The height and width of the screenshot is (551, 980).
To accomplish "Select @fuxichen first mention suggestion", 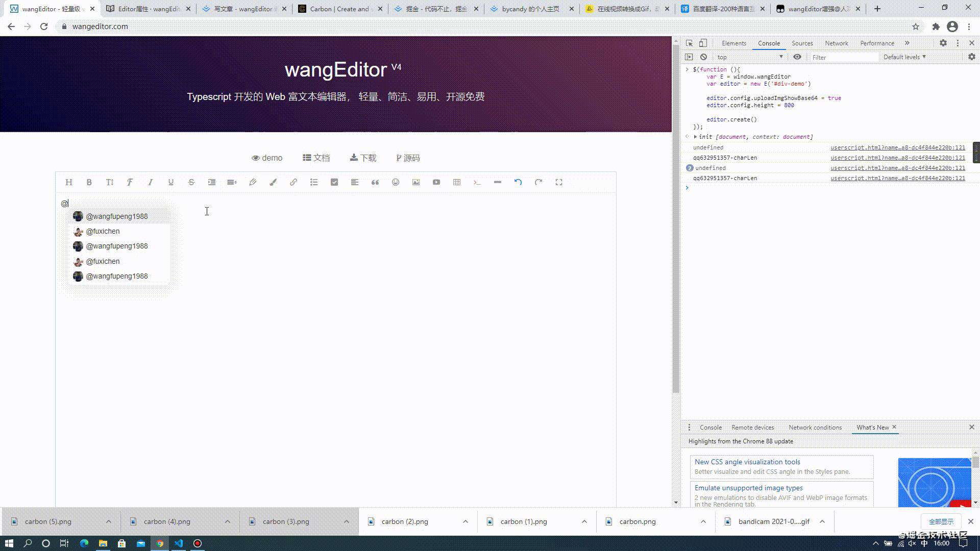I will [x=119, y=231].
